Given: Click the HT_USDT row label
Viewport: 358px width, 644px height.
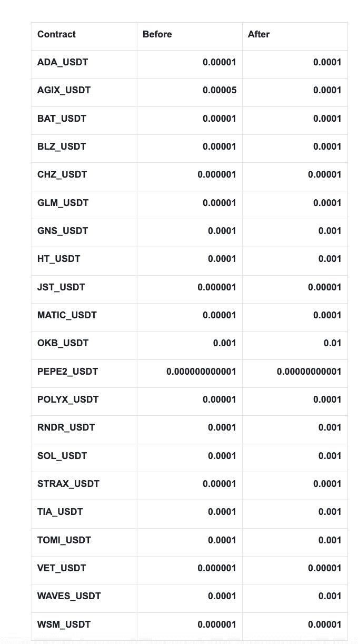Looking at the screenshot, I should [x=58, y=259].
